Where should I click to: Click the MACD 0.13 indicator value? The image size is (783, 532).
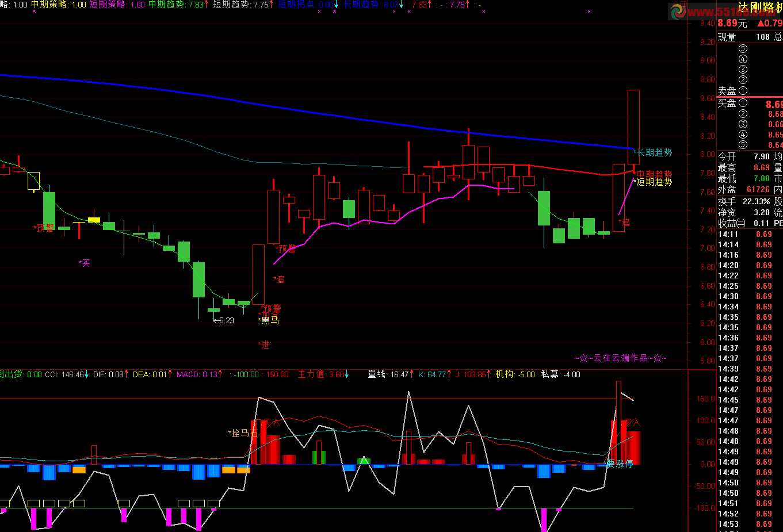[200, 374]
